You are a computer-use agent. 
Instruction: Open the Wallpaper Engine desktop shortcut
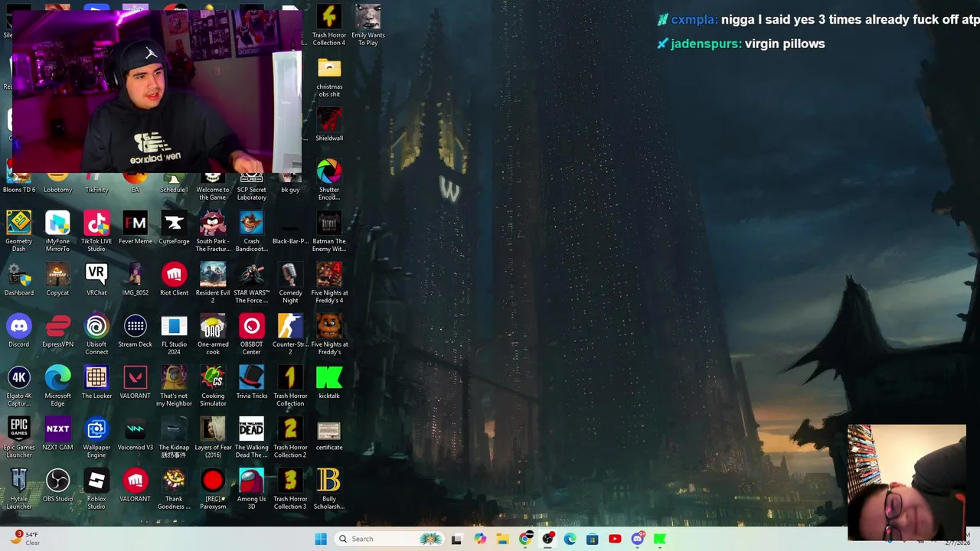pos(96,437)
